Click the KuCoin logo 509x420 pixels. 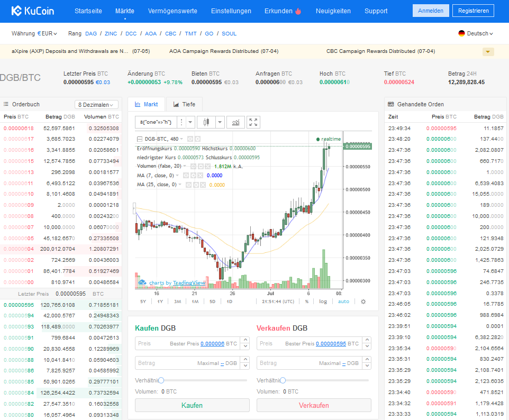pyautogui.click(x=33, y=11)
